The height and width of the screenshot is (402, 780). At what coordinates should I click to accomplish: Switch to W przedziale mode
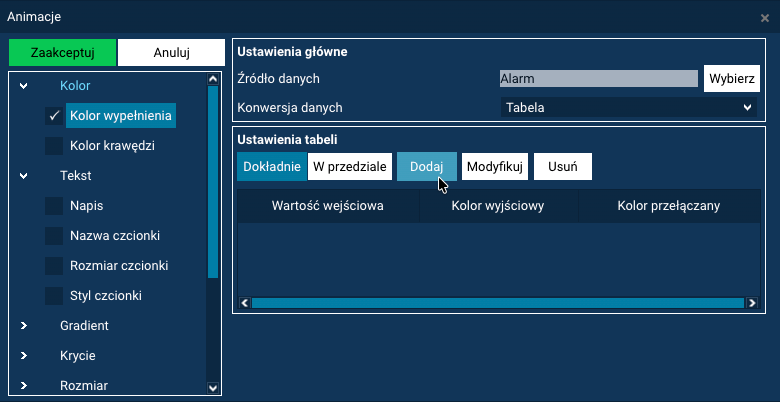pos(350,167)
